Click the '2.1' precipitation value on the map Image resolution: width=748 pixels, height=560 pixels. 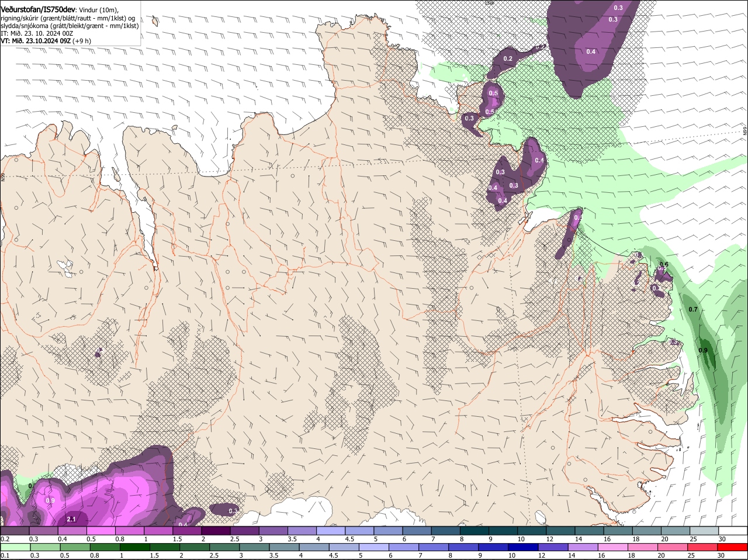point(72,519)
